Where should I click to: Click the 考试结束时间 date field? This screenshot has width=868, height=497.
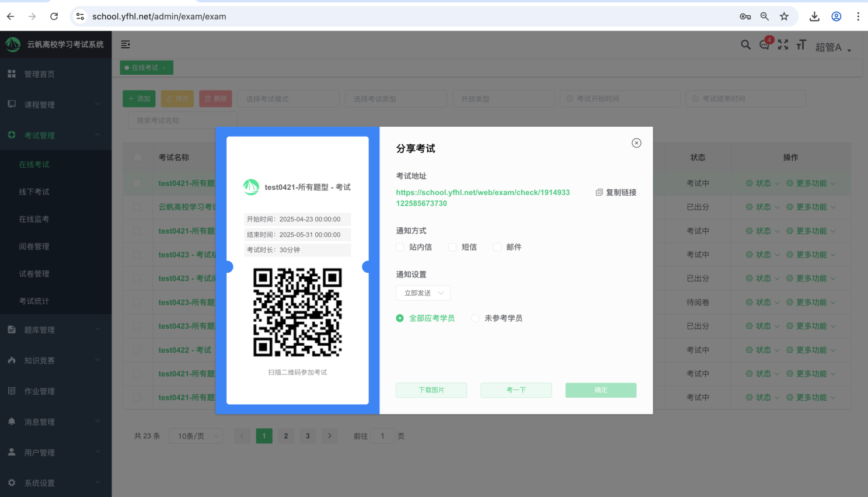click(745, 99)
